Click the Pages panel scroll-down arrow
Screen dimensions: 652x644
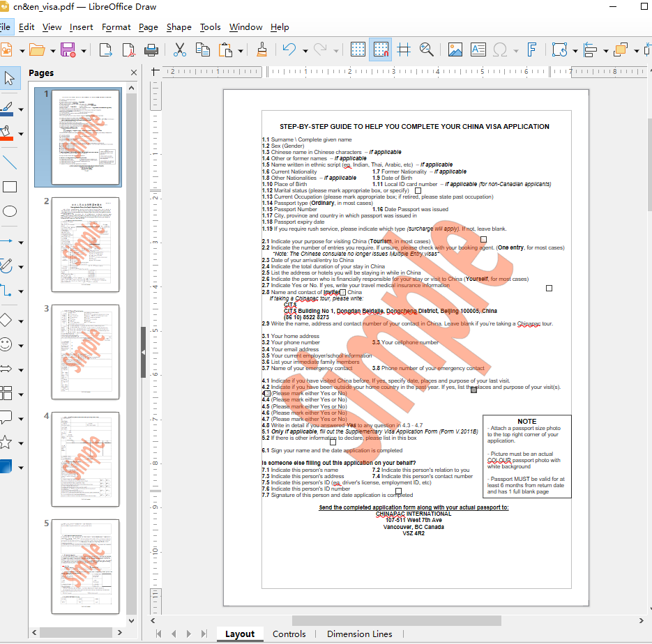click(x=131, y=621)
